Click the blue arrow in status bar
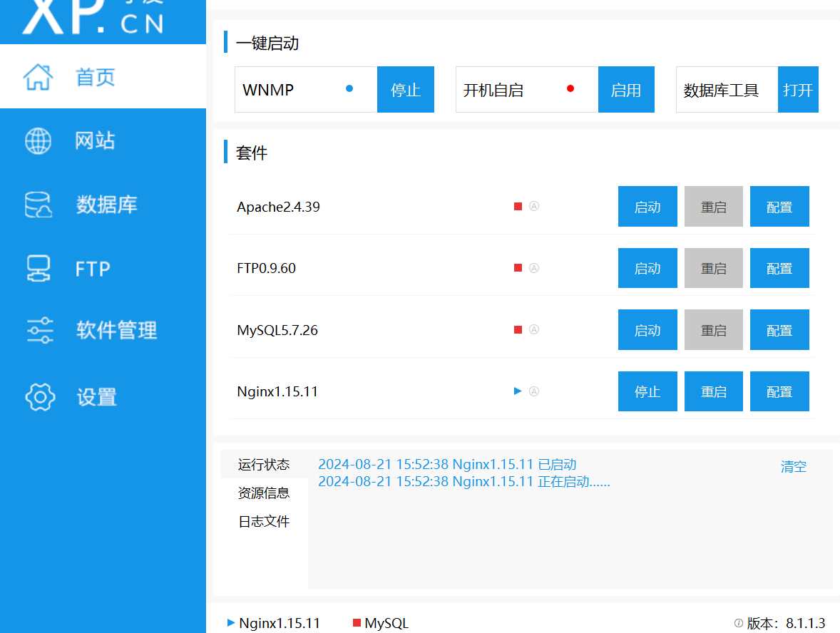Viewport: 840px width, 633px height. pos(231,622)
